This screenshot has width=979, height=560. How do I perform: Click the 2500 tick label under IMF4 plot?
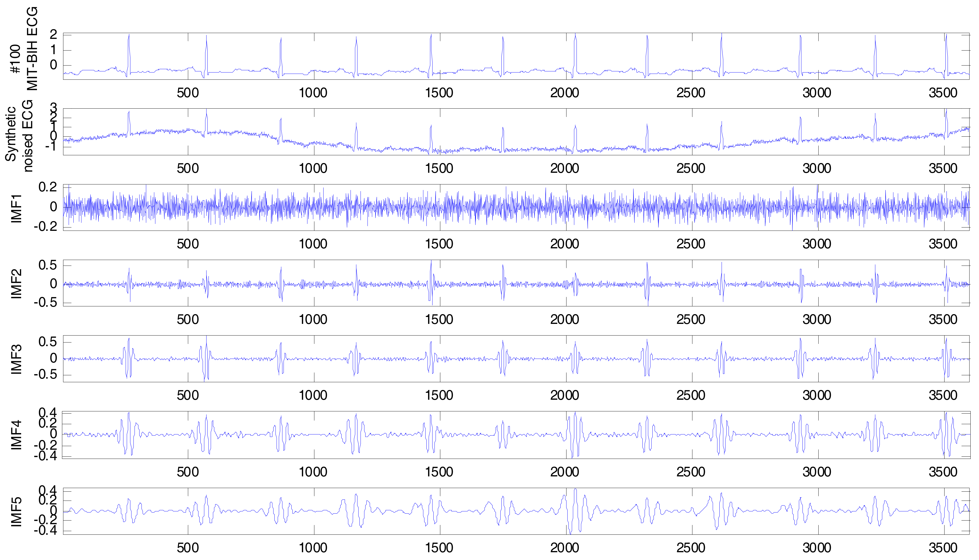coord(691,472)
